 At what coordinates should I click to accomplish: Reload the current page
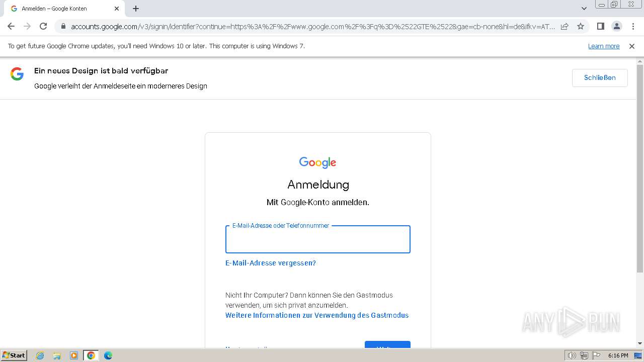[x=43, y=26]
